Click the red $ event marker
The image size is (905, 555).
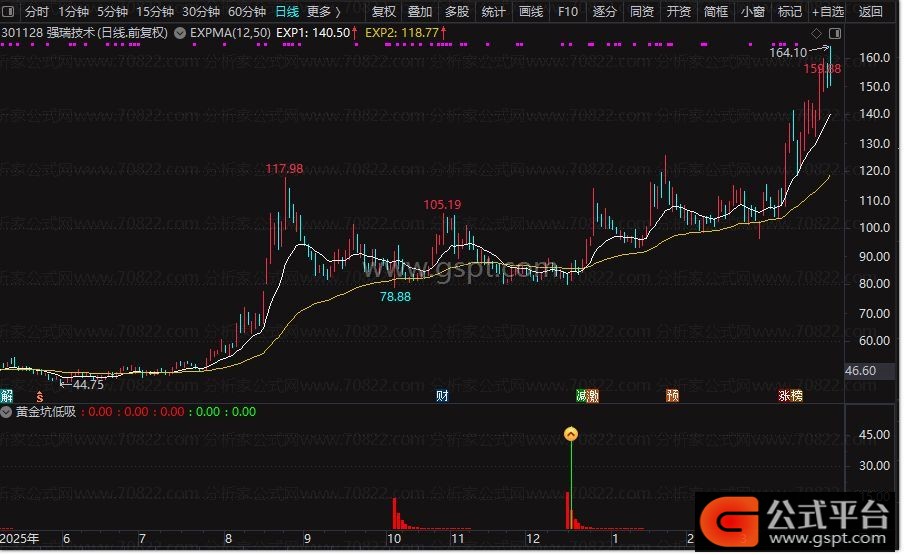coord(39,396)
